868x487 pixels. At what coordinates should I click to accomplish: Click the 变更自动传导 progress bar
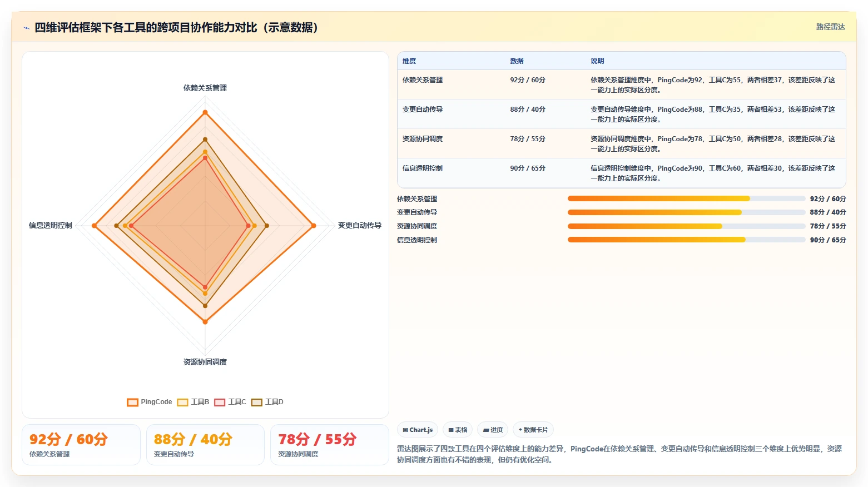coord(686,212)
